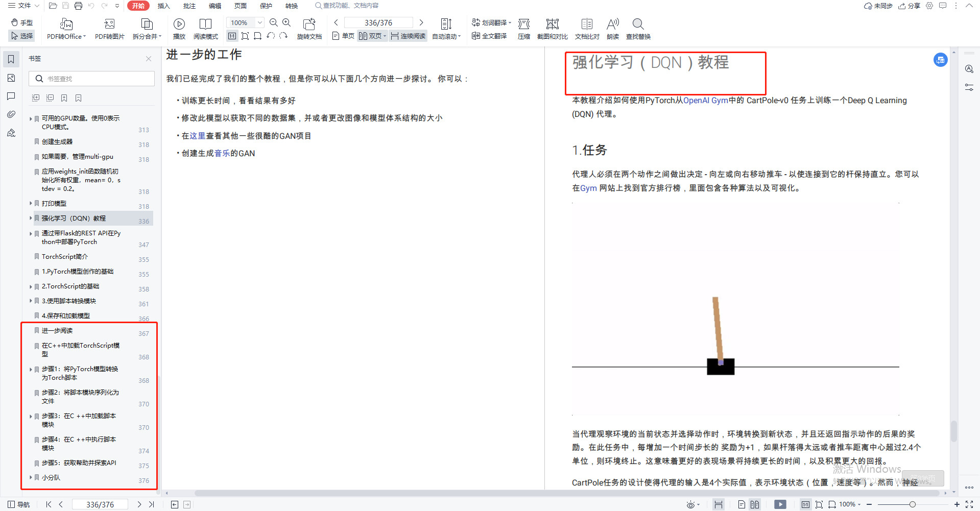This screenshot has width=980, height=511.
Task: Toggle 连续阅读 continuous reading
Action: click(408, 36)
